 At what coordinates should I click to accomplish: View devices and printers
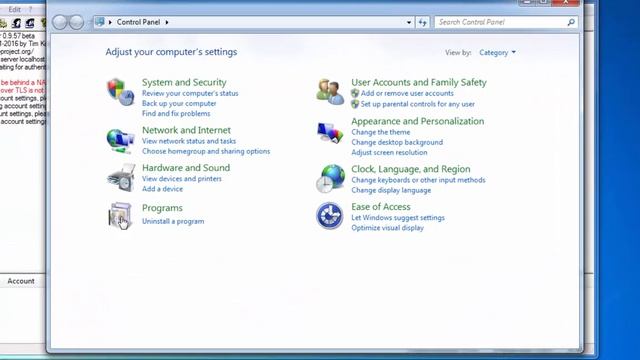coord(182,179)
